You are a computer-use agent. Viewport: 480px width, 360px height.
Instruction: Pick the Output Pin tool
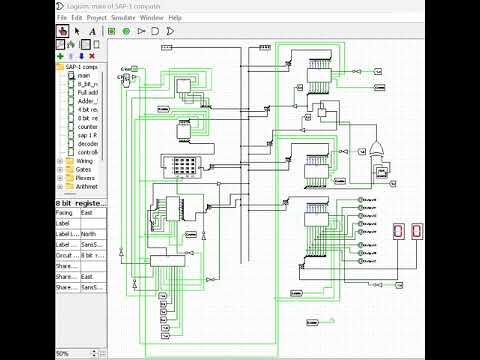(126, 31)
